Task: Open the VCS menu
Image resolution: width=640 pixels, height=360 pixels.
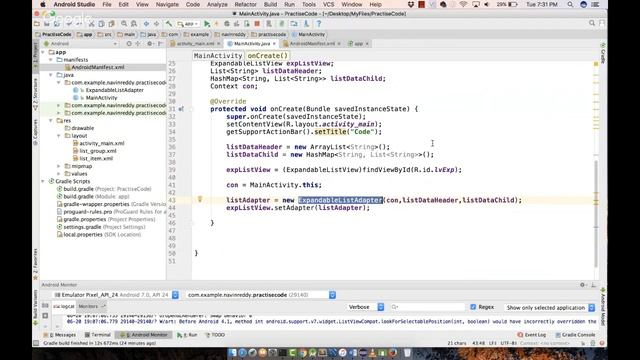Action: [x=329, y=4]
